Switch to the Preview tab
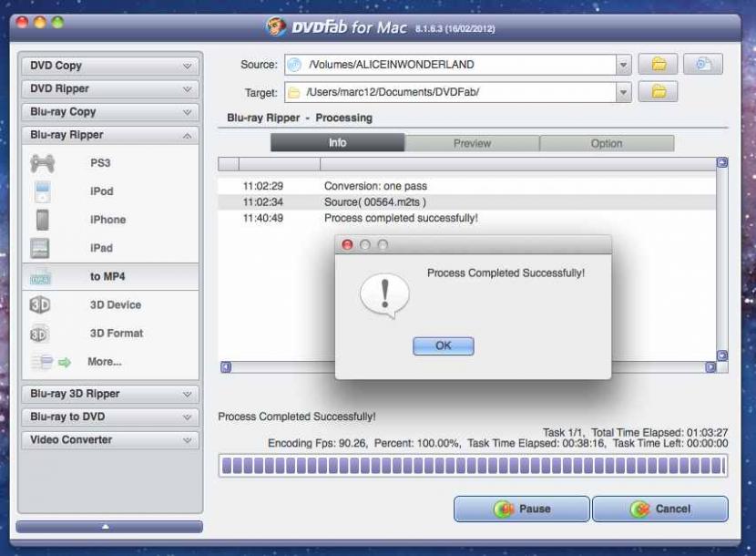Image resolution: width=756 pixels, height=556 pixels. point(472,143)
